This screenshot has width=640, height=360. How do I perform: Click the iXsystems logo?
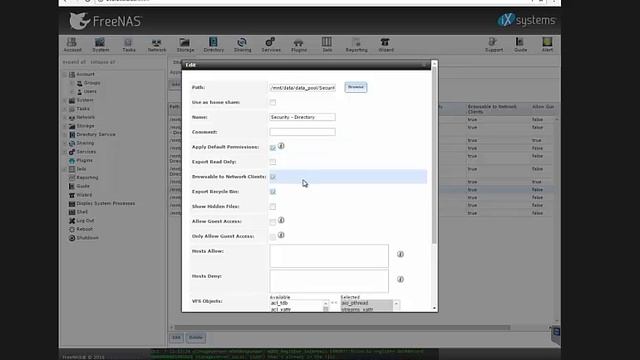pos(527,20)
